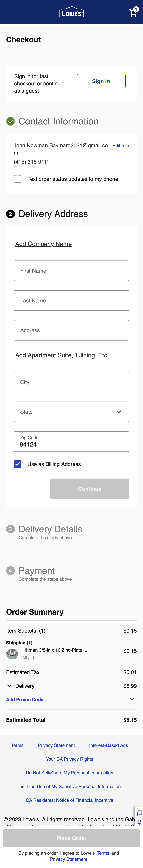
Task: Open the State dropdown
Action: pyautogui.click(x=71, y=412)
